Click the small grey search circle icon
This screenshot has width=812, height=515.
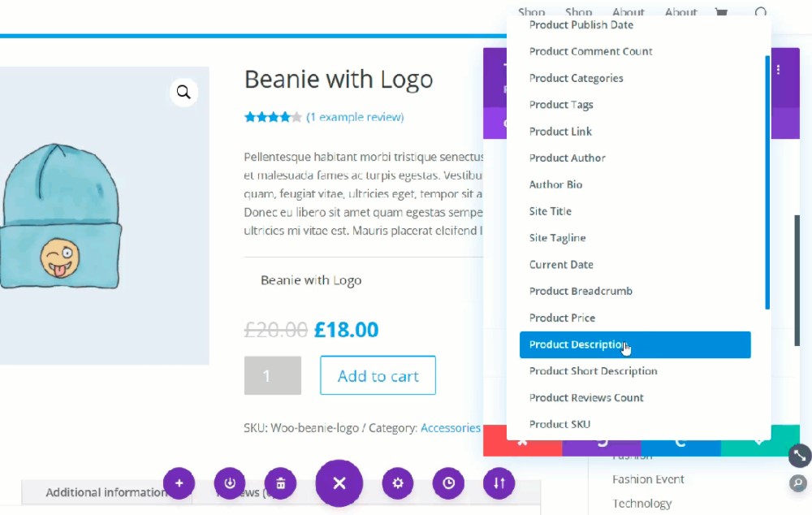(799, 483)
